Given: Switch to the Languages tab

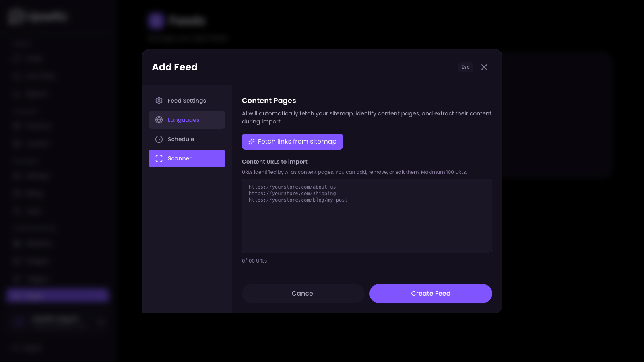Looking at the screenshot, I should click(184, 120).
